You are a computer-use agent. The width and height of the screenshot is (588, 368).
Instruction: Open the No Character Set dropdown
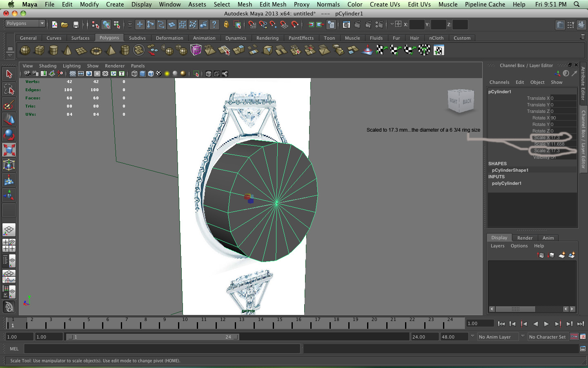(x=548, y=337)
